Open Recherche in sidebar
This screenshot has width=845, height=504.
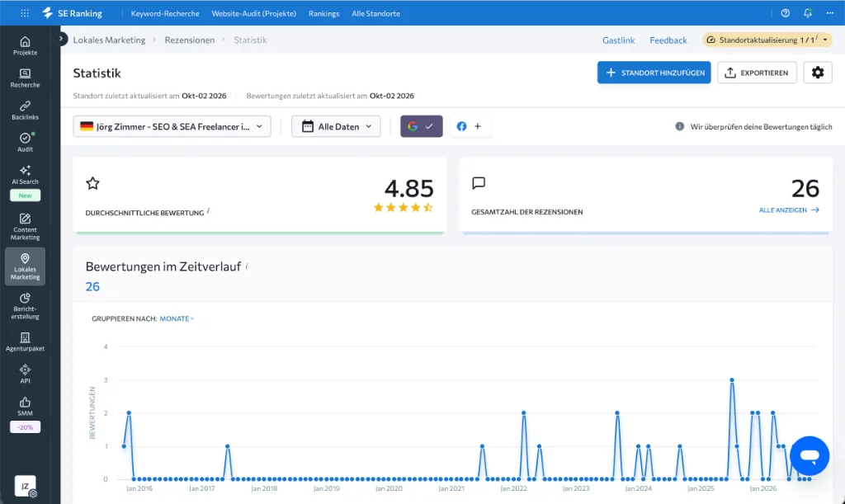point(26,78)
